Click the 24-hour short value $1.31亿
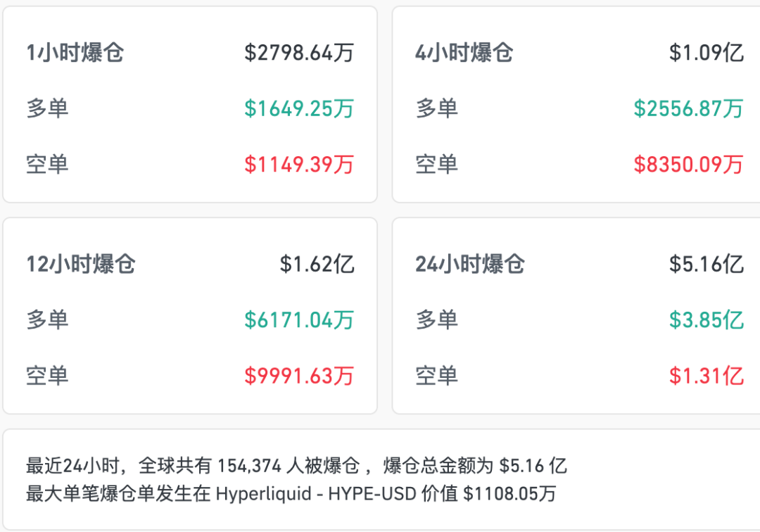This screenshot has height=532, width=760. point(707,376)
